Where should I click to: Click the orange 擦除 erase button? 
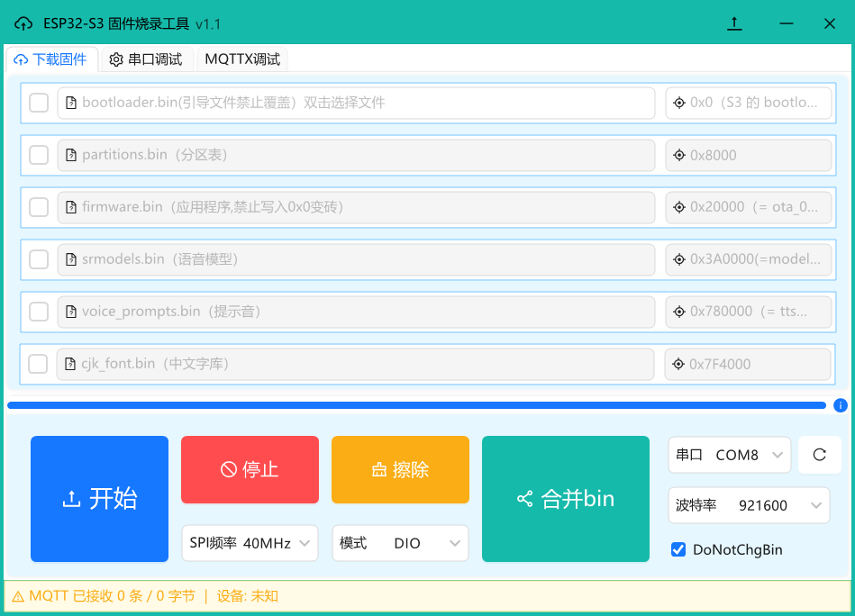coord(400,469)
